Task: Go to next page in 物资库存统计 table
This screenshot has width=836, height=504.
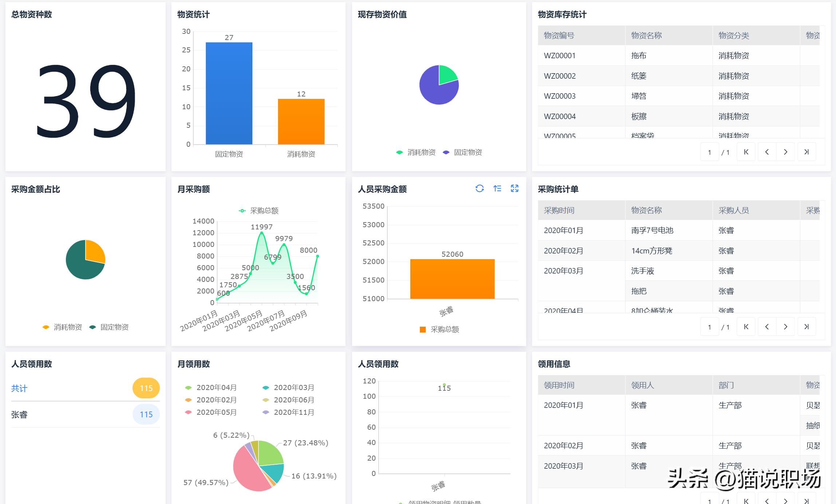Action: coord(786,152)
